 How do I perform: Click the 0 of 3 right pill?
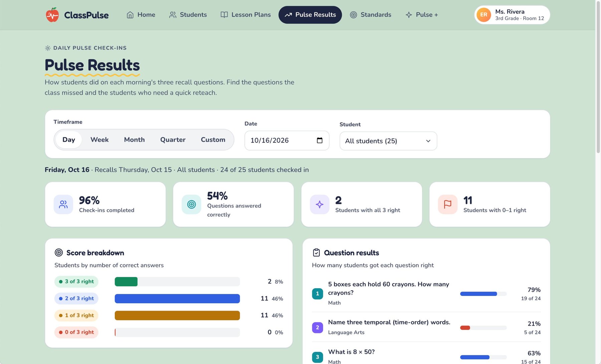76,332
